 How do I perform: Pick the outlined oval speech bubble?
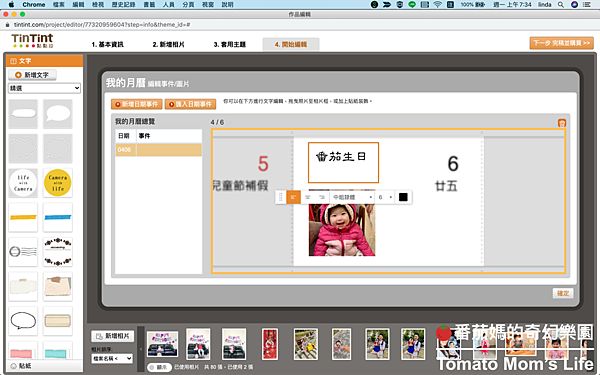pos(23,321)
